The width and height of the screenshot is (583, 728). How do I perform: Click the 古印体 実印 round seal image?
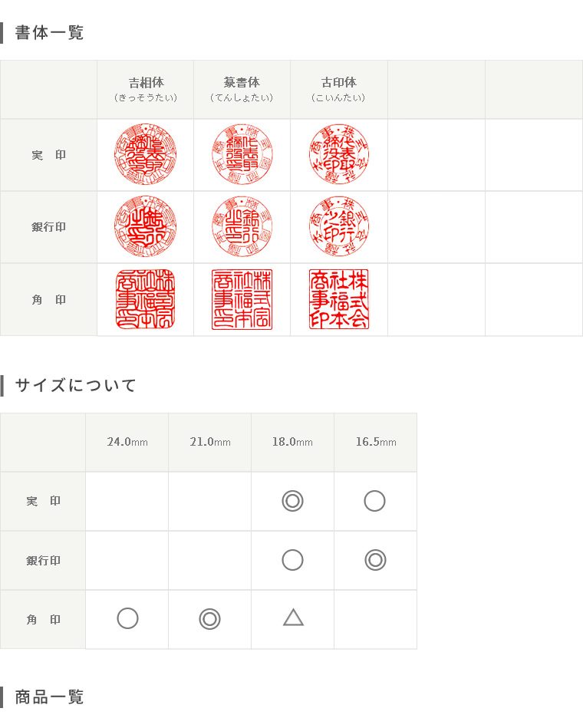(339, 154)
